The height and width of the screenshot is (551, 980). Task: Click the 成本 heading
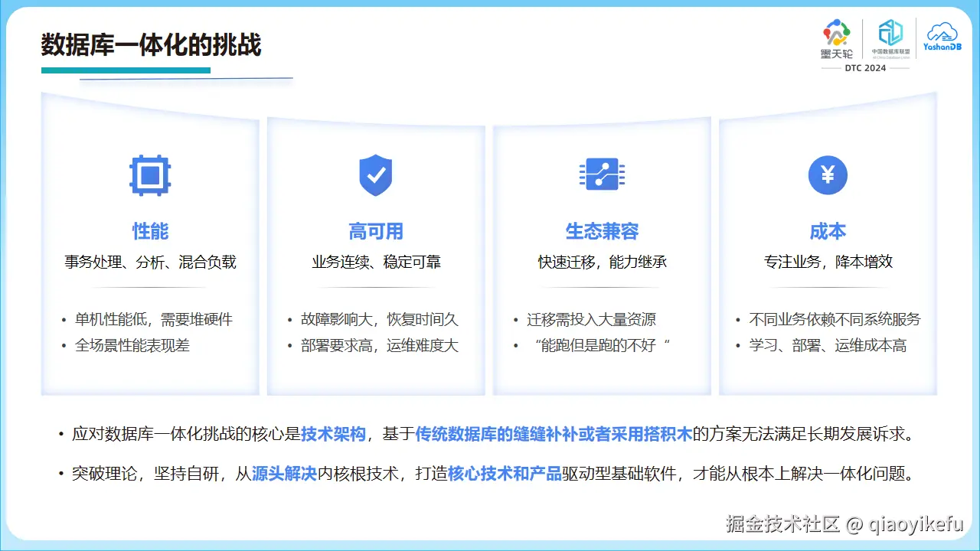click(828, 231)
